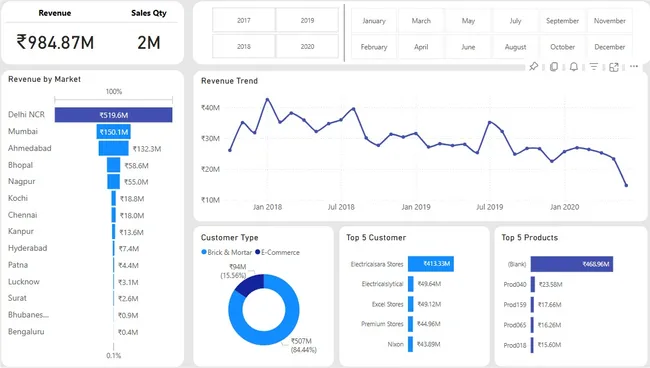Click Patna market label
Screen dimensions: 650x368
click(18, 264)
